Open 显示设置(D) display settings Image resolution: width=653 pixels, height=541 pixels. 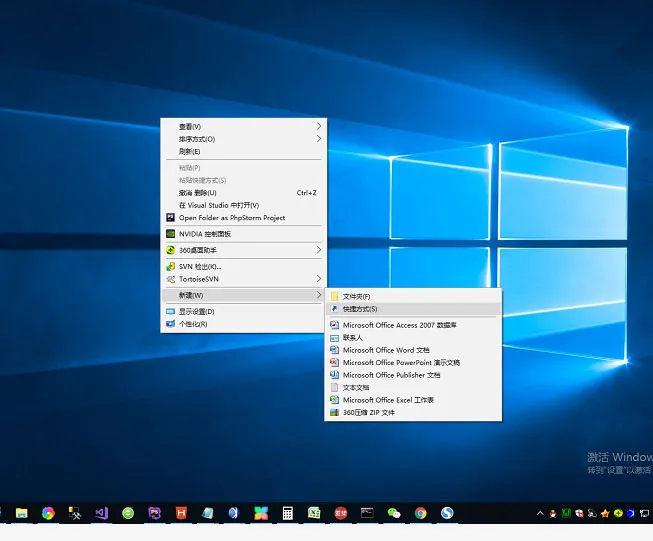[x=196, y=311]
